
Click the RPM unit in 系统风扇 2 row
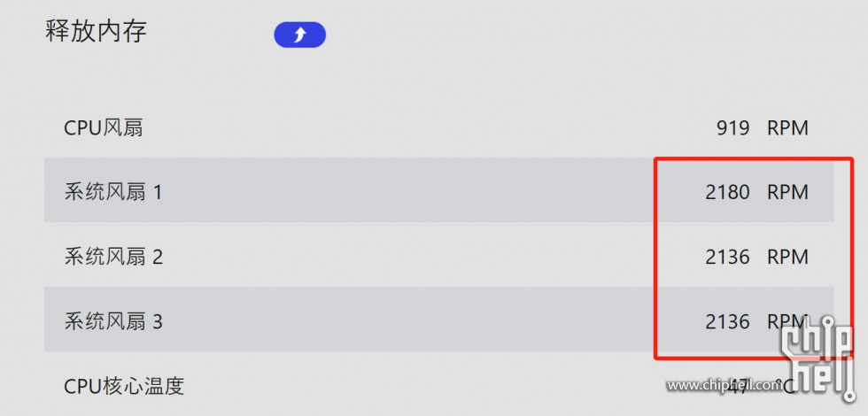click(787, 258)
